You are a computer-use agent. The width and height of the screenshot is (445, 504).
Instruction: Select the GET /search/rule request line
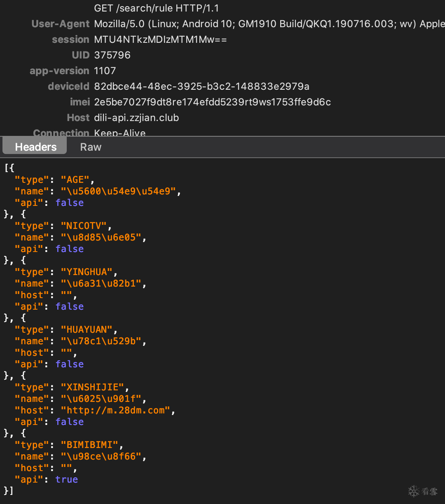[x=156, y=8]
